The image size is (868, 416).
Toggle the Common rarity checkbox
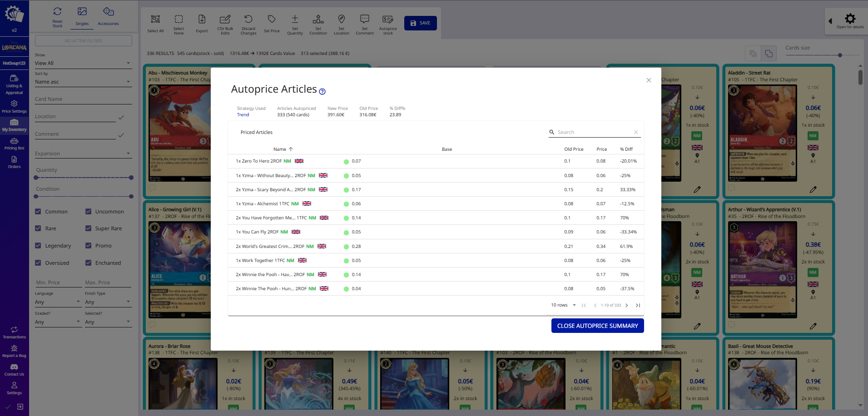tap(38, 212)
